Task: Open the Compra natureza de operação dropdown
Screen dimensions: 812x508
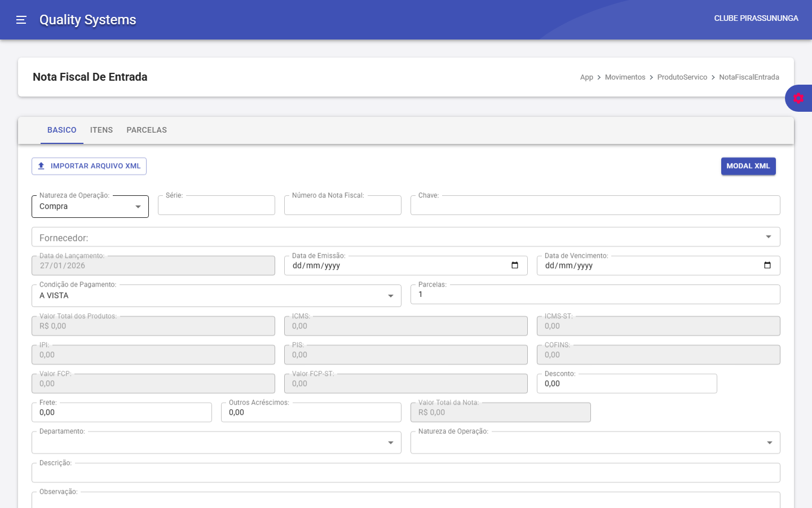Action: click(138, 207)
